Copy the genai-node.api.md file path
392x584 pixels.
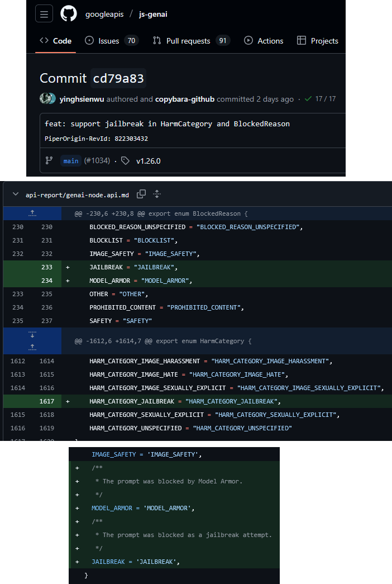pyautogui.click(x=141, y=194)
